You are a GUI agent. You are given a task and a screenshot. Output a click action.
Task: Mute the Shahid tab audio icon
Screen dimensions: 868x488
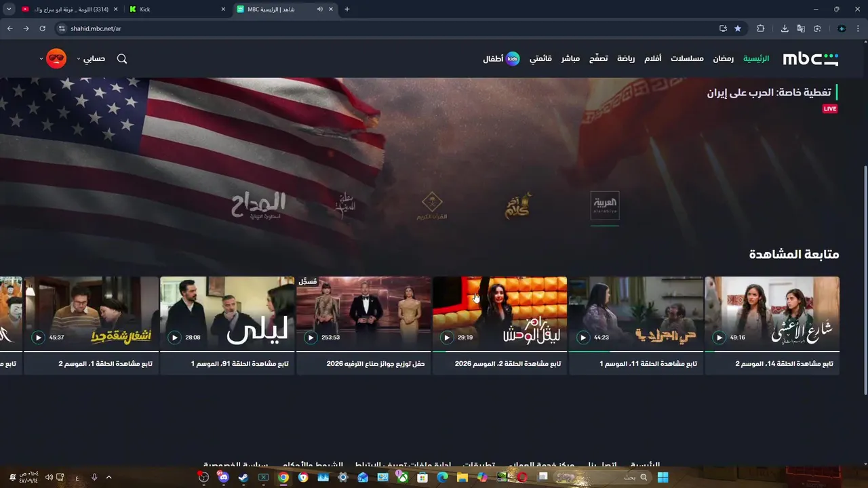(319, 9)
